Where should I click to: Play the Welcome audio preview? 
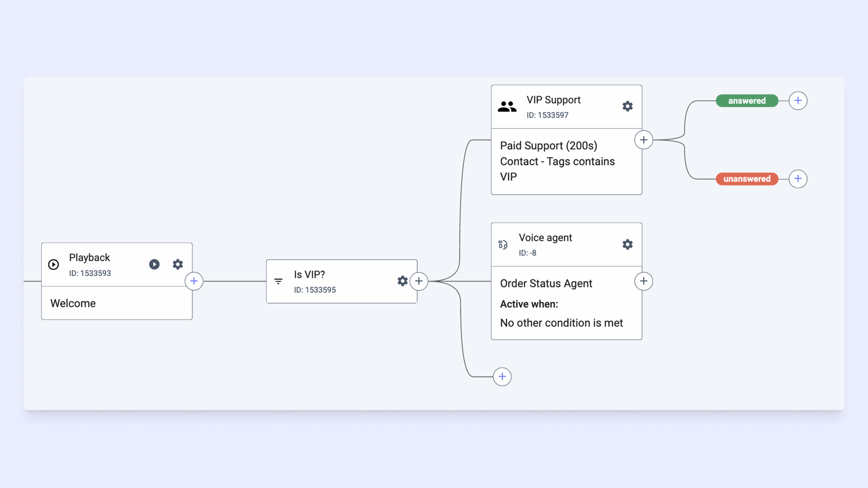[x=154, y=264]
